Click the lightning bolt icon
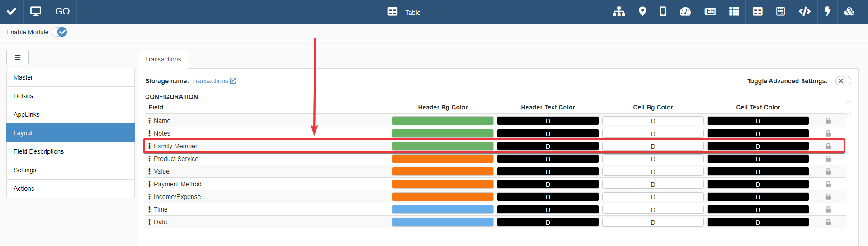This screenshot has width=868, height=246. point(827,12)
